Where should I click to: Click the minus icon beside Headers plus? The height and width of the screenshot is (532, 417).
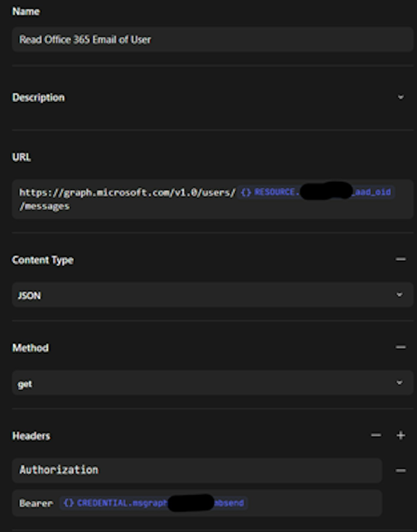pos(376,435)
